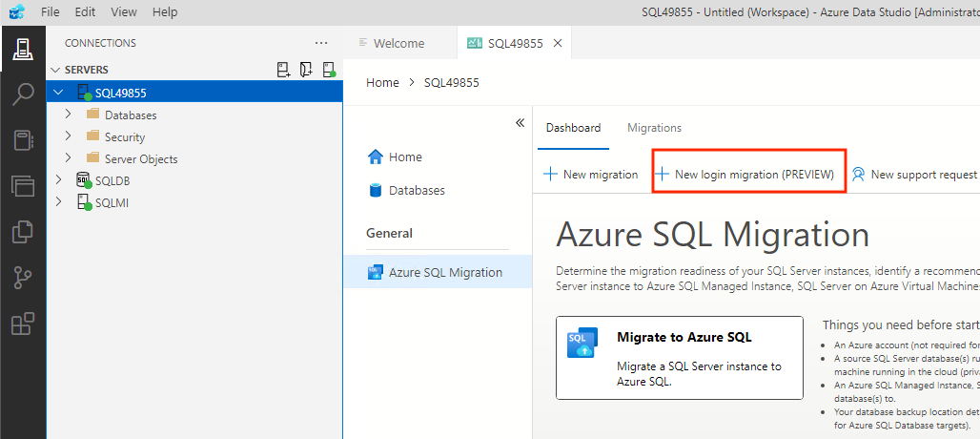
Task: Click the New support request headset icon
Action: (x=858, y=174)
